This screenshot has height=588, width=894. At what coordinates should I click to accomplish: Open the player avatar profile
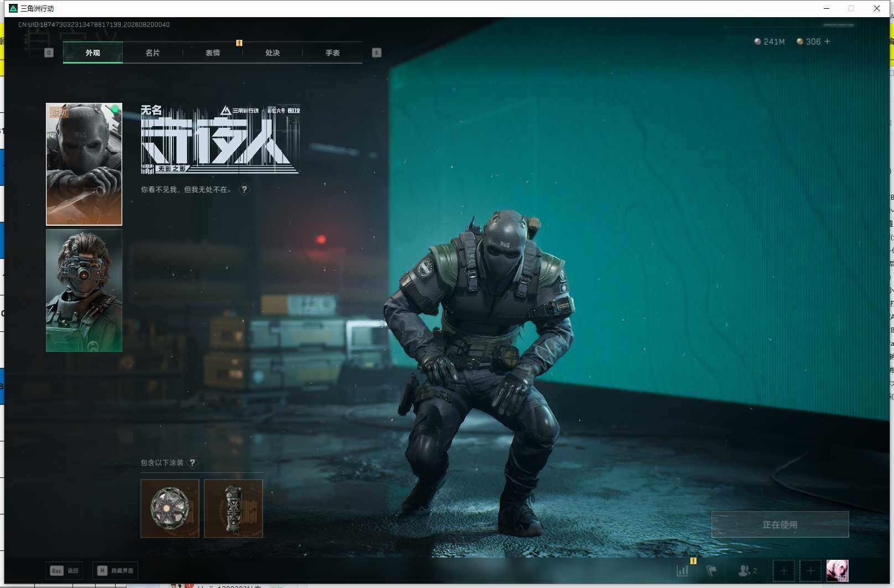point(838,570)
